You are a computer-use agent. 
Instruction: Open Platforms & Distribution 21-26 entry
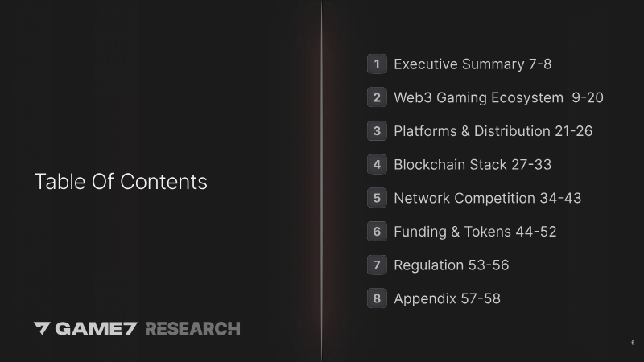[493, 131]
